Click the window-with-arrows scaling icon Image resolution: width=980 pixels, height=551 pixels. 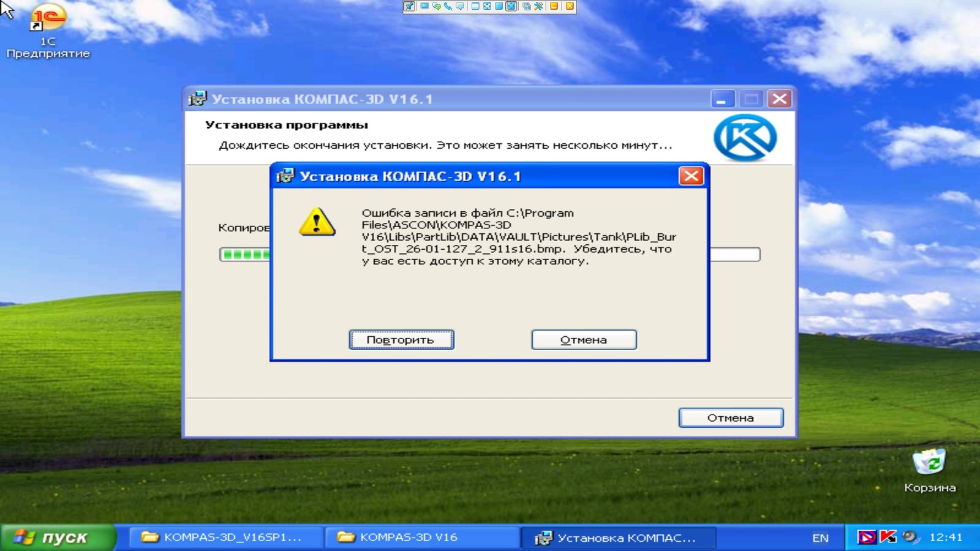click(487, 6)
